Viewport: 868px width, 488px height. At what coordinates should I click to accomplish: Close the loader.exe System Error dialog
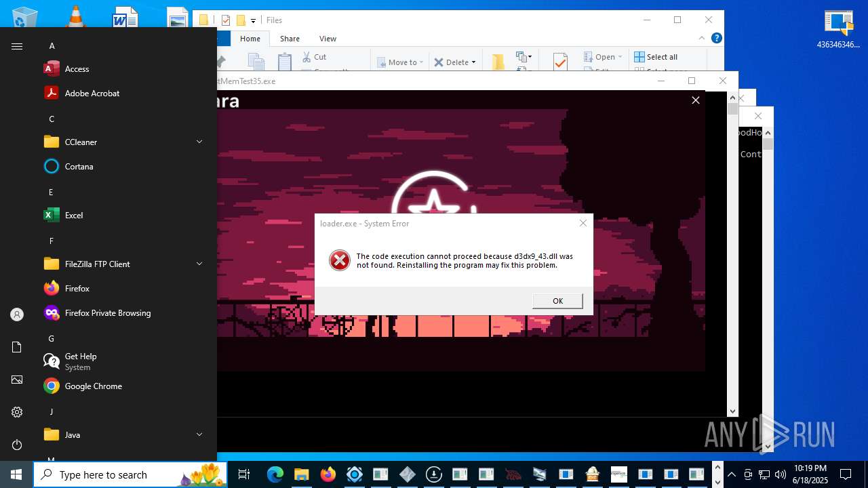point(583,223)
